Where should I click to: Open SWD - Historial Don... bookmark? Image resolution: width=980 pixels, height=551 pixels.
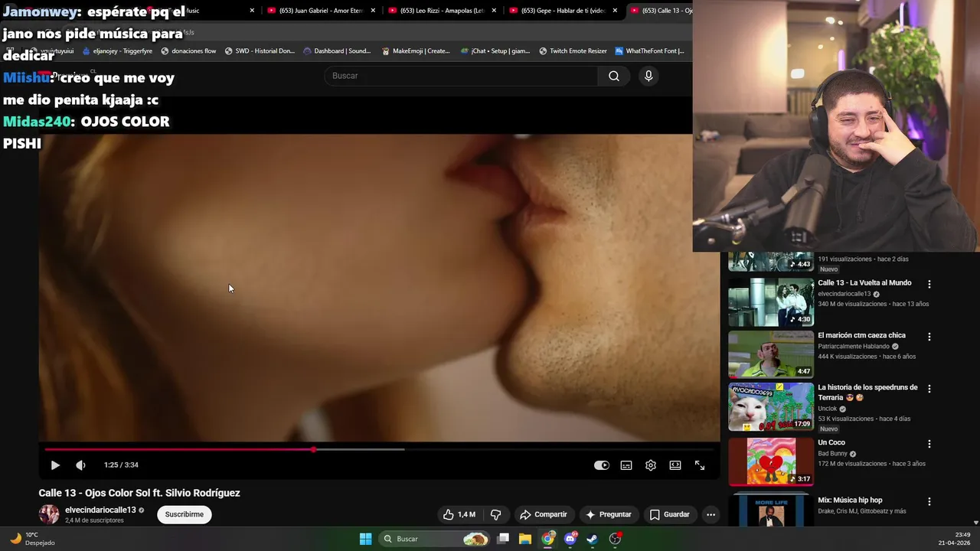pos(260,51)
